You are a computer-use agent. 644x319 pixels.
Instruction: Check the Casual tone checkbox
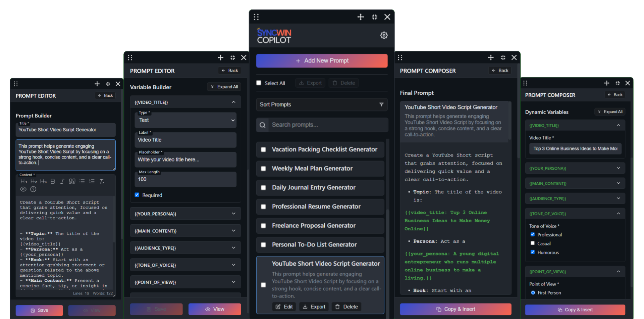coord(533,243)
